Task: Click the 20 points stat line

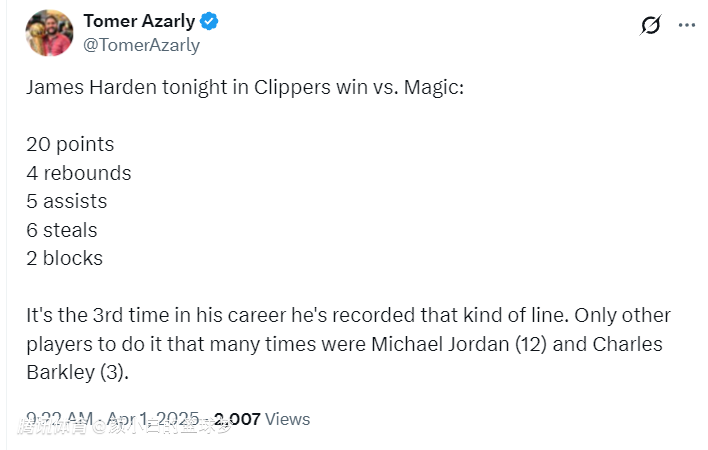Action: (x=70, y=144)
